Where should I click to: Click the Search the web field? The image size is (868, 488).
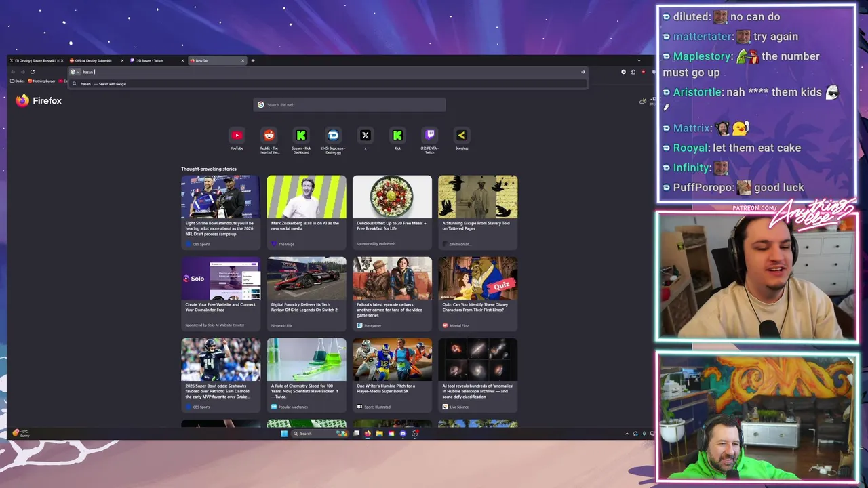(349, 105)
